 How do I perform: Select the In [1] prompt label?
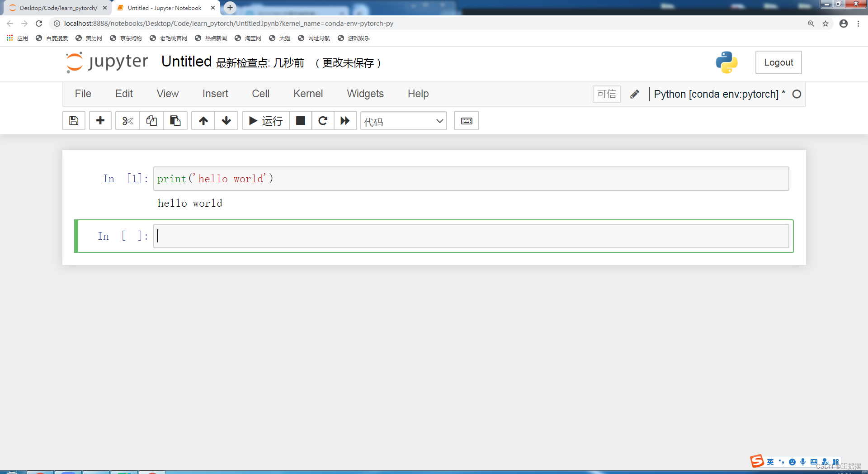[x=125, y=179]
